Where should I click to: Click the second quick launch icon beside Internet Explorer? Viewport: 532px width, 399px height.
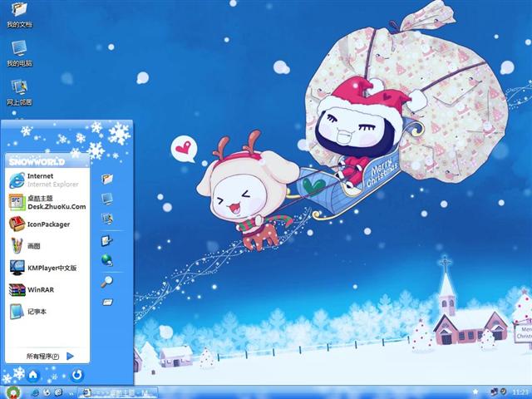47,393
